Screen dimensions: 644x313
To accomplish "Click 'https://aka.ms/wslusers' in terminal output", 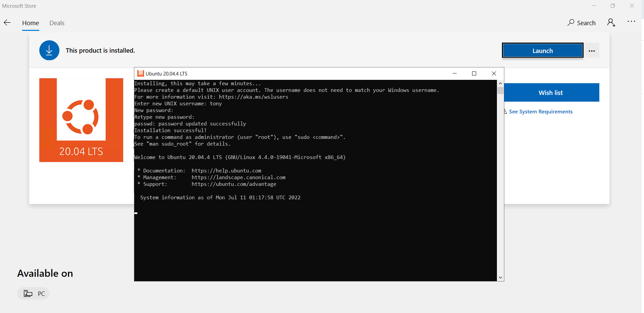I will [254, 97].
